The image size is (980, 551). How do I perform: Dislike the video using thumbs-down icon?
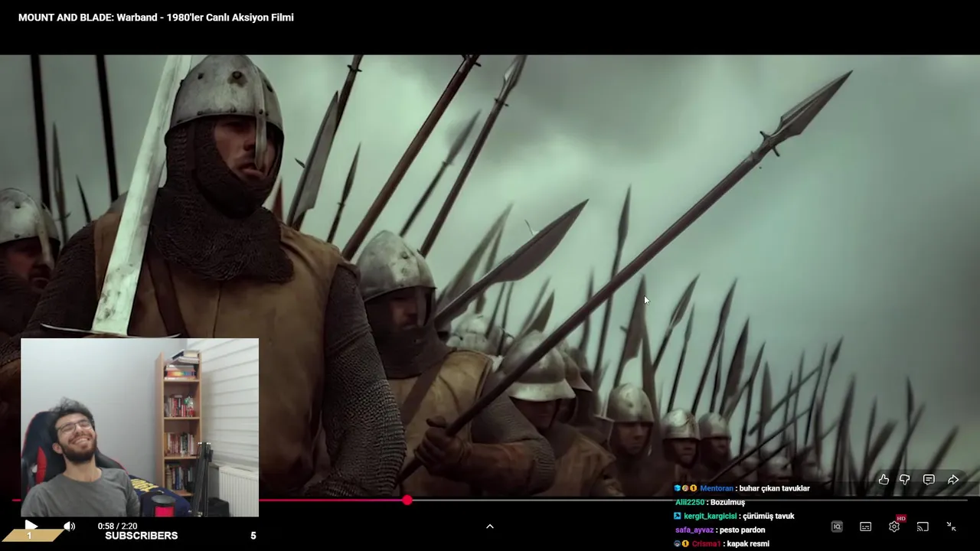[x=904, y=480]
